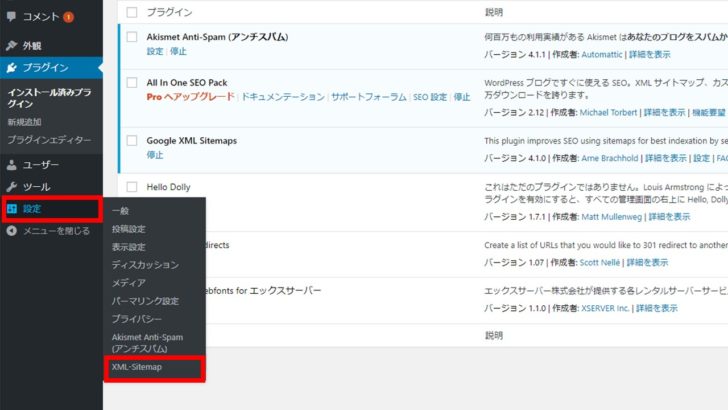Click 詳細を表示 in Google XML Sitemaps row
The height and width of the screenshot is (410, 728).
click(666, 158)
